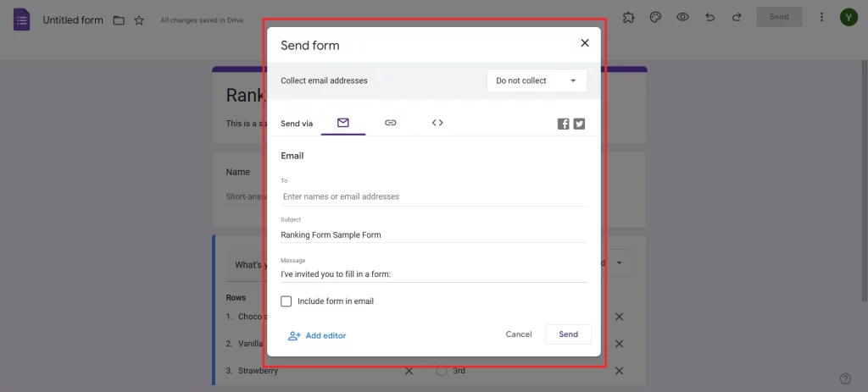Click the 'All changes saved in Drive' status

(202, 20)
